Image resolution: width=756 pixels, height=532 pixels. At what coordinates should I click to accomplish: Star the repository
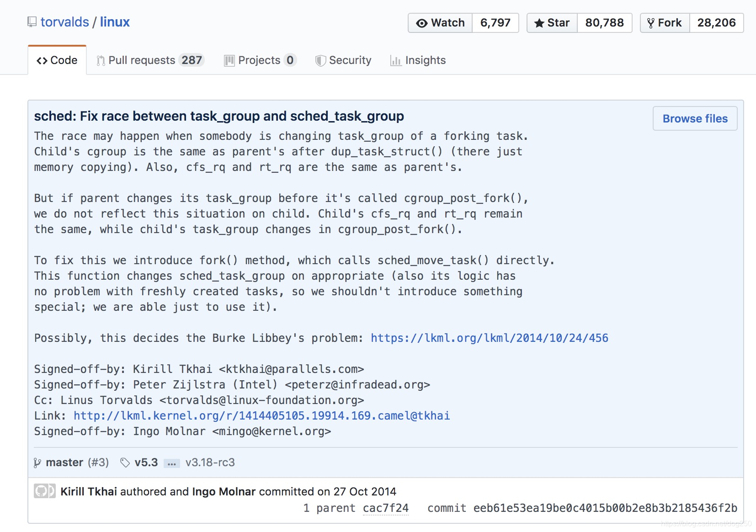click(552, 23)
